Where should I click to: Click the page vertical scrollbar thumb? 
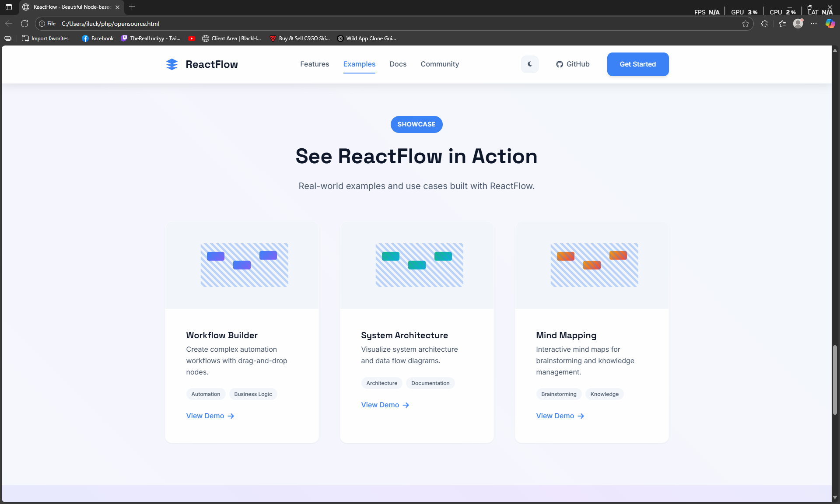click(835, 380)
